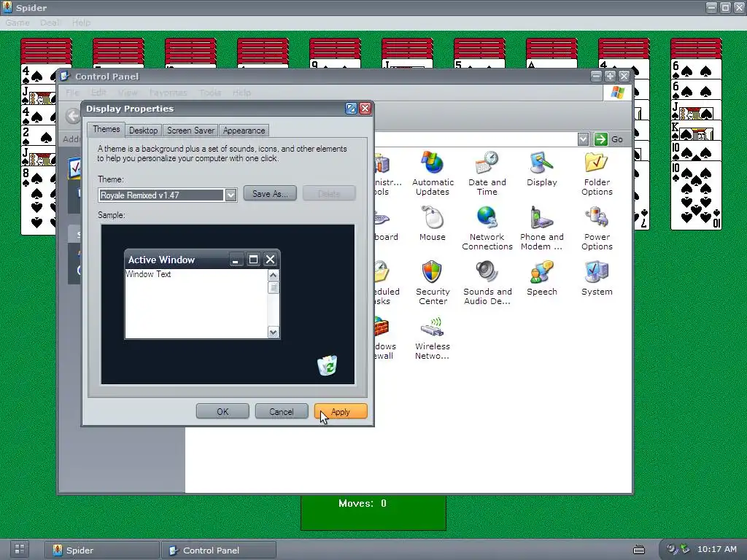
Task: Open Network Connections icon
Action: [487, 228]
